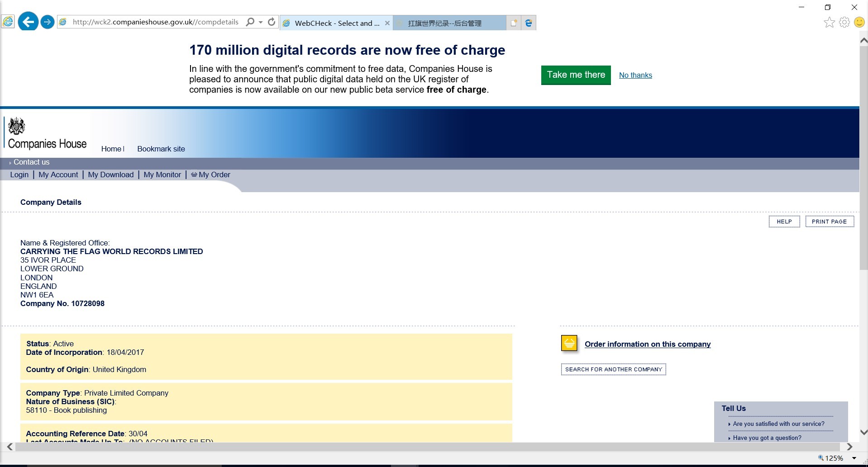Click the green Take me there button

(x=576, y=75)
